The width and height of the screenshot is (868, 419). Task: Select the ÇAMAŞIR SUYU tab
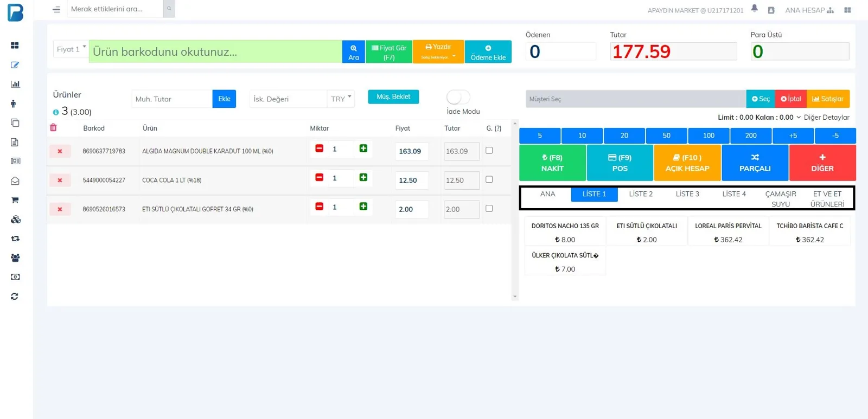point(781,199)
